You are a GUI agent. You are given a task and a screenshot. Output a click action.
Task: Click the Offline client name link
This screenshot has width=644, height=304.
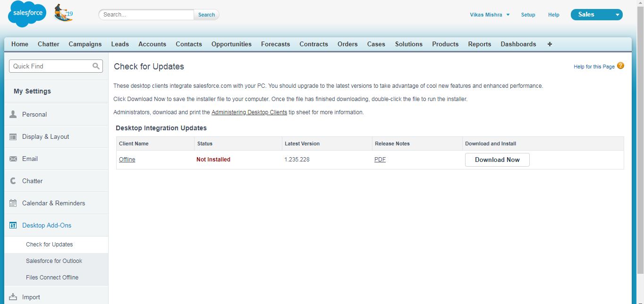point(127,160)
